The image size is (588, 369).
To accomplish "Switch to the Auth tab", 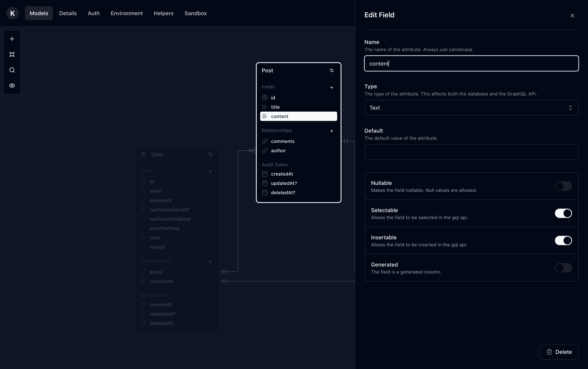I will [94, 13].
